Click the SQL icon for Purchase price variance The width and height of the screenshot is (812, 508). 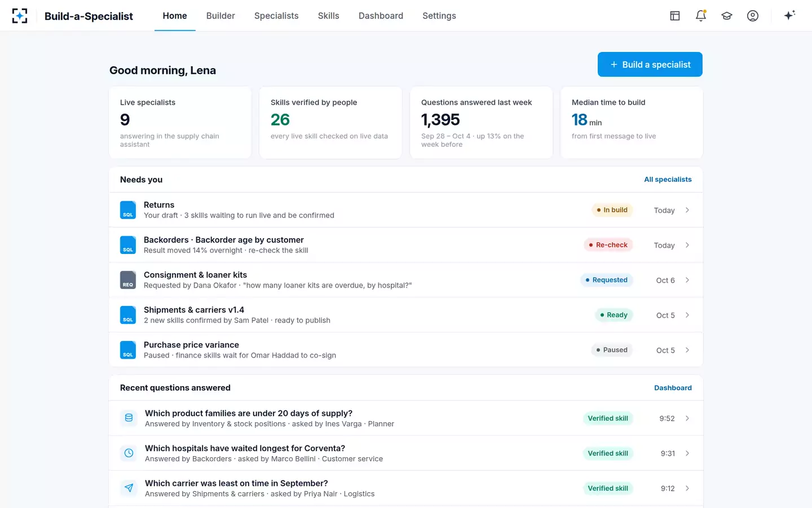point(128,350)
